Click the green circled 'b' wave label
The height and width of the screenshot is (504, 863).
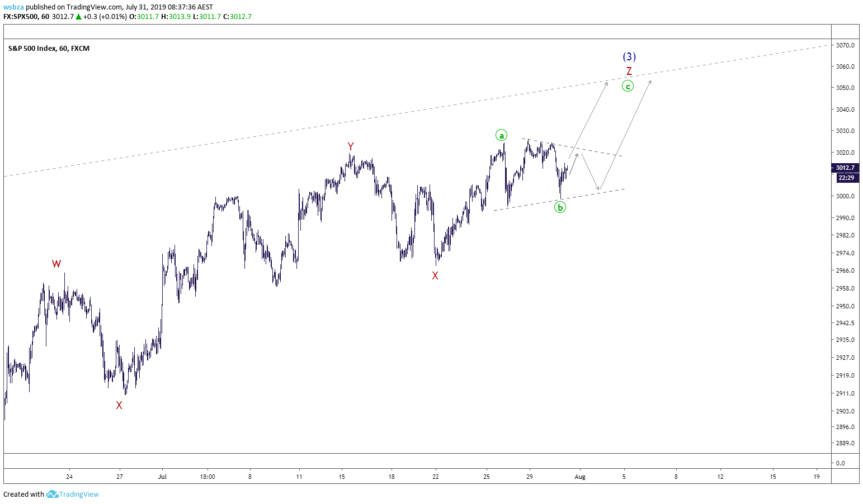(x=560, y=207)
